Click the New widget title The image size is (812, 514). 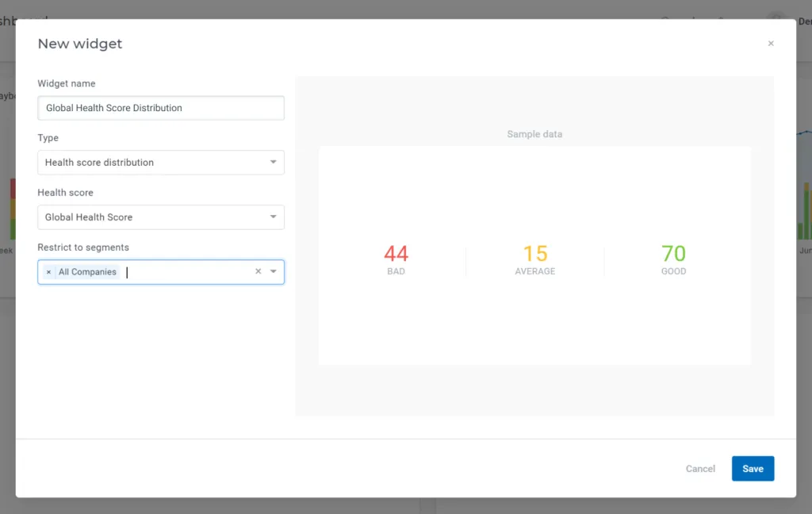tap(80, 44)
